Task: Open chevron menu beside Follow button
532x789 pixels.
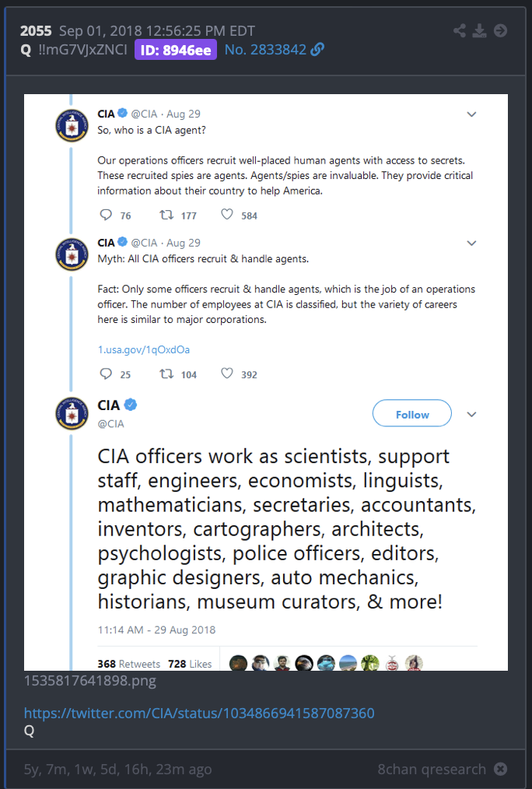Action: 471,414
